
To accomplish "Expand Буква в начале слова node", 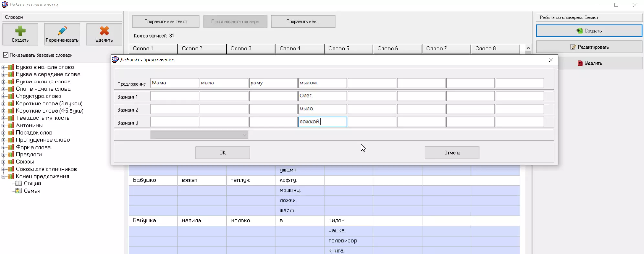I will 3,67.
